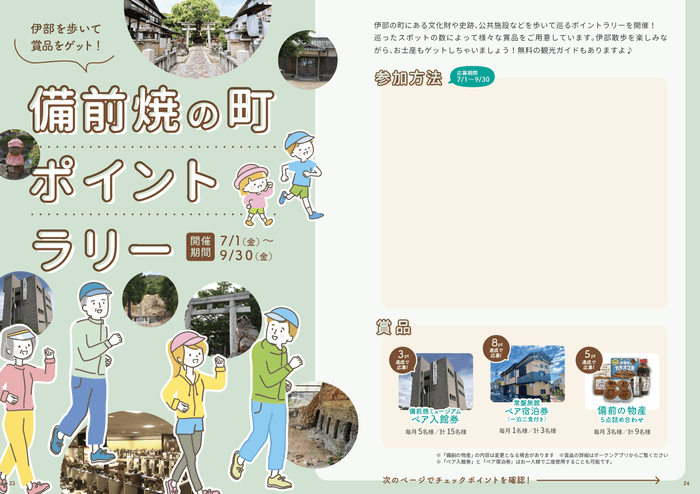The height and width of the screenshot is (494, 700).
Task: Select the elderly woman with visor illustration
Action: pos(25,408)
